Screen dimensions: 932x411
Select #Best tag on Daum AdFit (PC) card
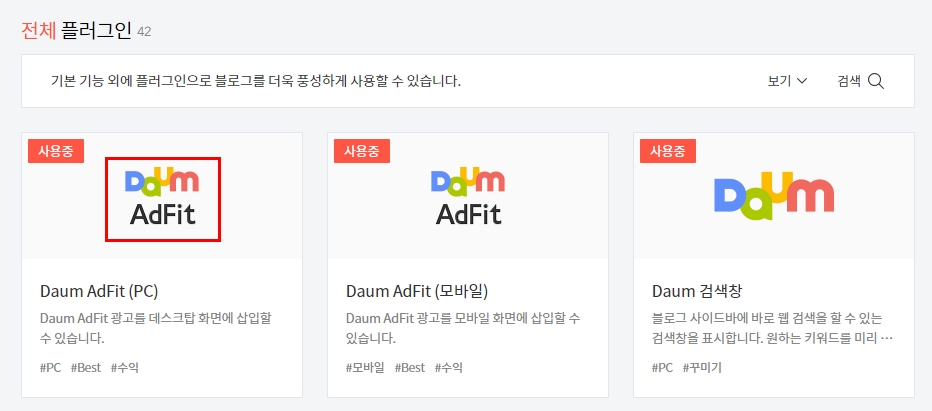pyautogui.click(x=86, y=368)
